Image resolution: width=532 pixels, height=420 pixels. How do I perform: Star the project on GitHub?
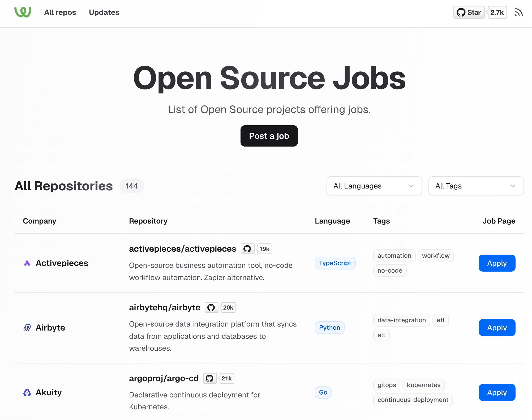[469, 12]
